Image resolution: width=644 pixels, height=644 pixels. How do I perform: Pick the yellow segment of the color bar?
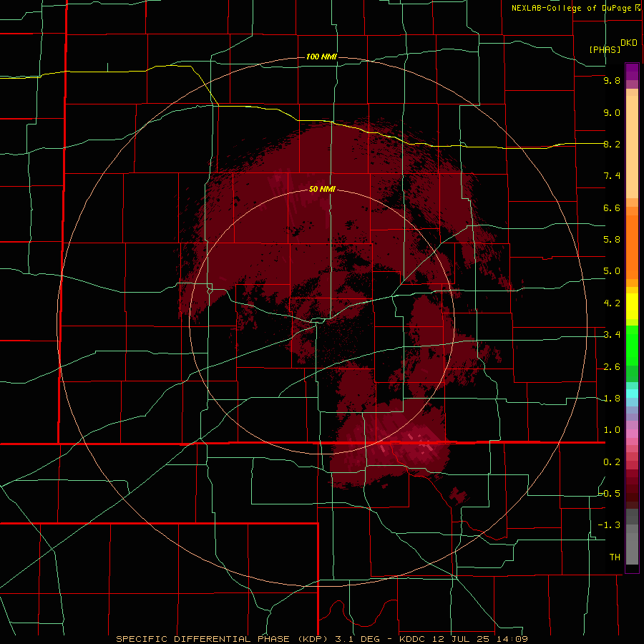coord(632,306)
